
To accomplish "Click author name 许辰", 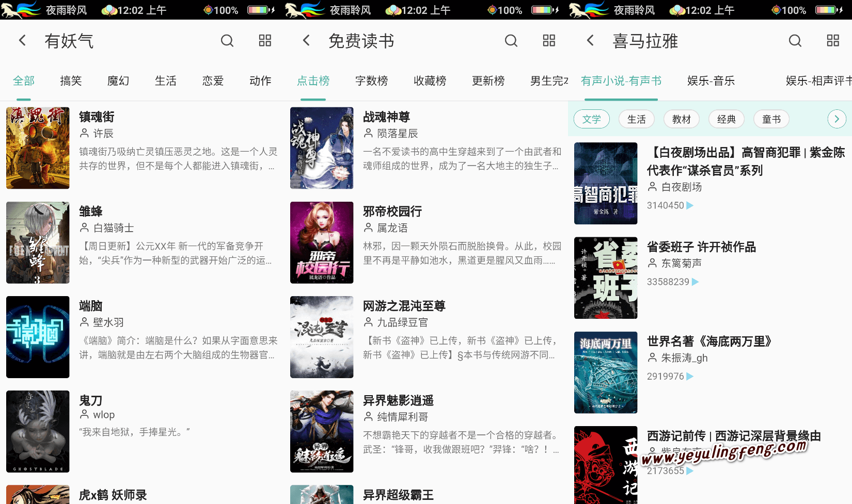I will pos(103,134).
